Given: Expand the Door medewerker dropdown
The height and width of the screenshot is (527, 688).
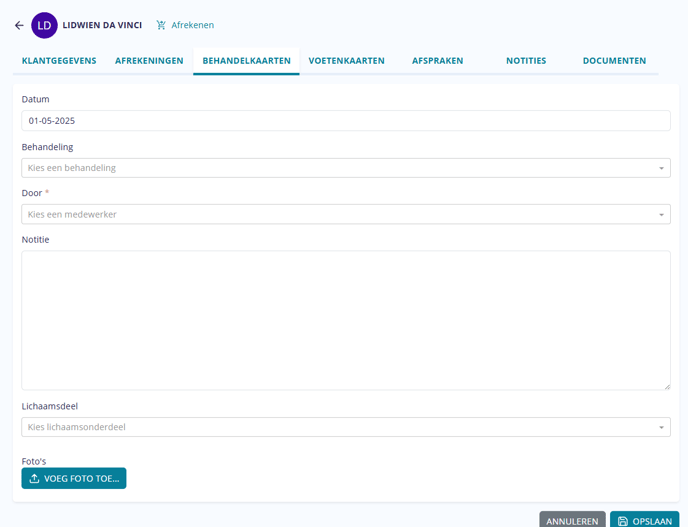Looking at the screenshot, I should pos(661,215).
